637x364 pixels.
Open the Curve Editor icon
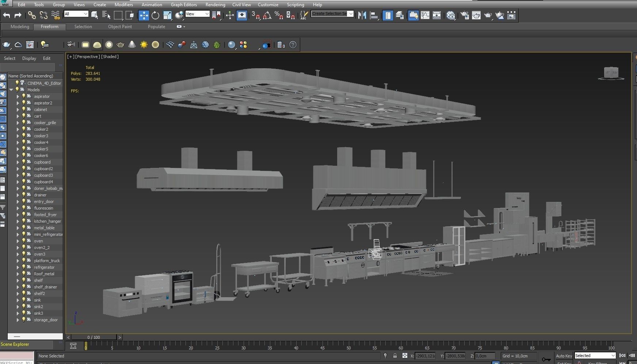(425, 15)
